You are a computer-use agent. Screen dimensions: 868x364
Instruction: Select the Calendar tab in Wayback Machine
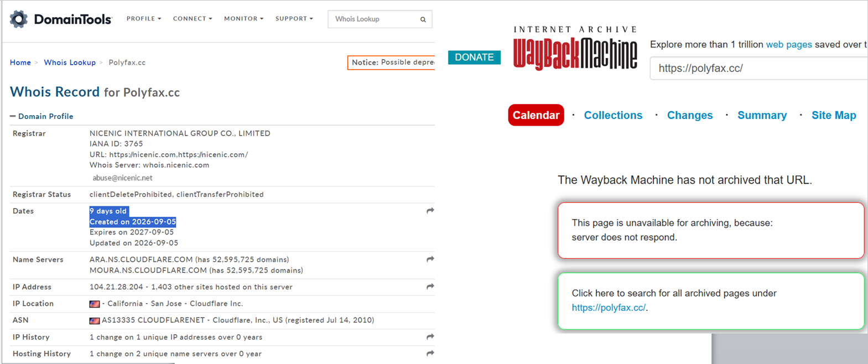coord(536,115)
